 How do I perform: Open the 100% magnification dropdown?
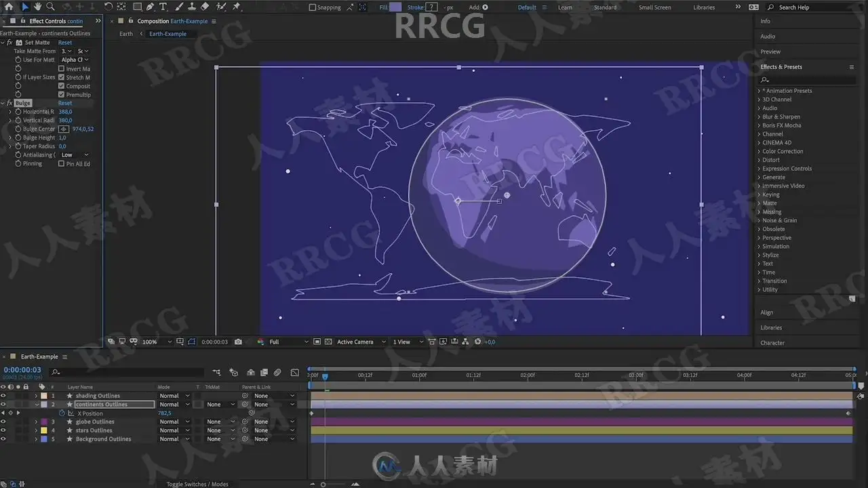(157, 342)
